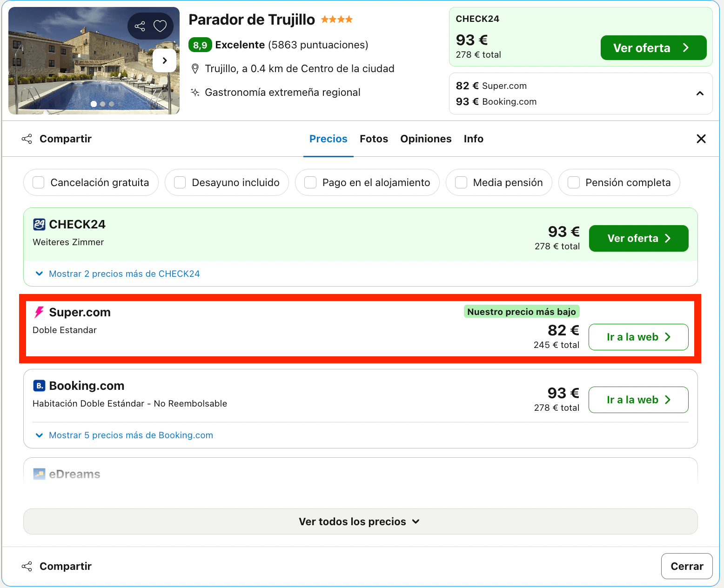Click the Super.com lightning logo
This screenshot has width=724, height=588.
point(39,312)
